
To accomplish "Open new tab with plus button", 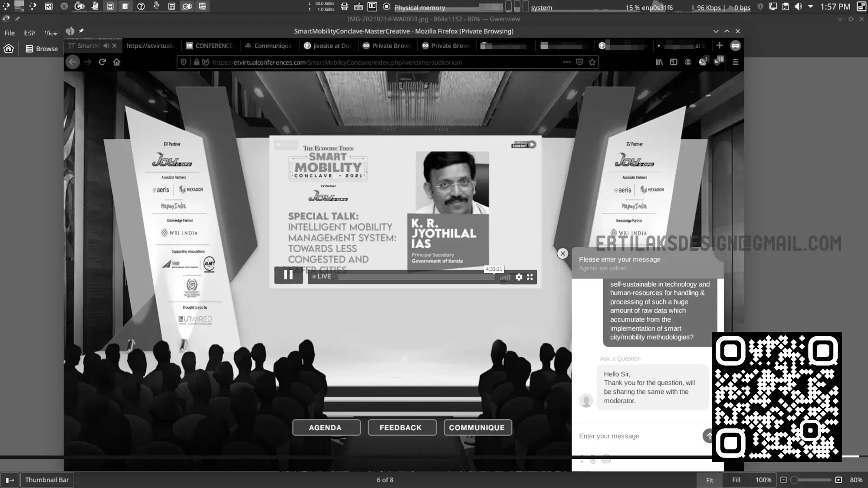I will (720, 46).
